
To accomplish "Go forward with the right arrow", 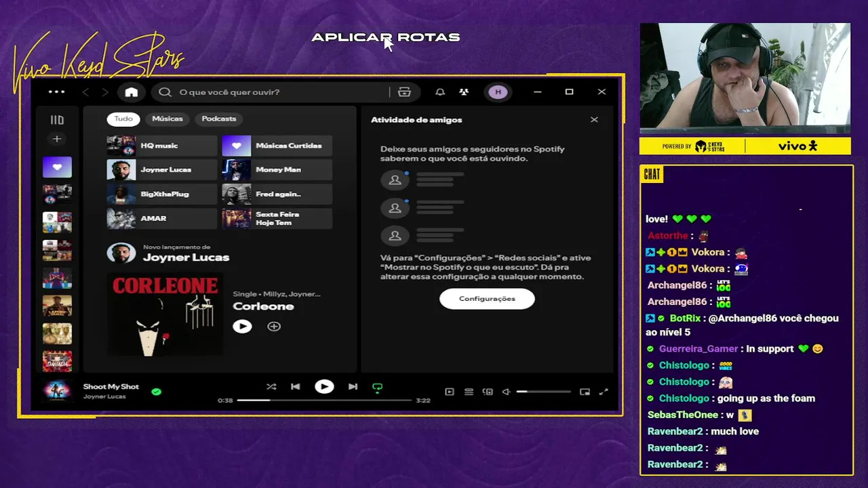I will pyautogui.click(x=104, y=92).
